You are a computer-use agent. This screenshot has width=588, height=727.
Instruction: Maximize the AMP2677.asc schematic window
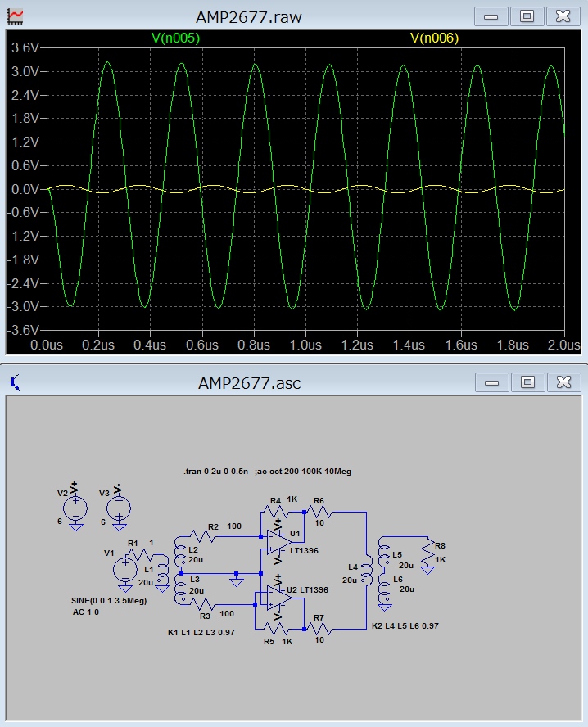point(527,382)
